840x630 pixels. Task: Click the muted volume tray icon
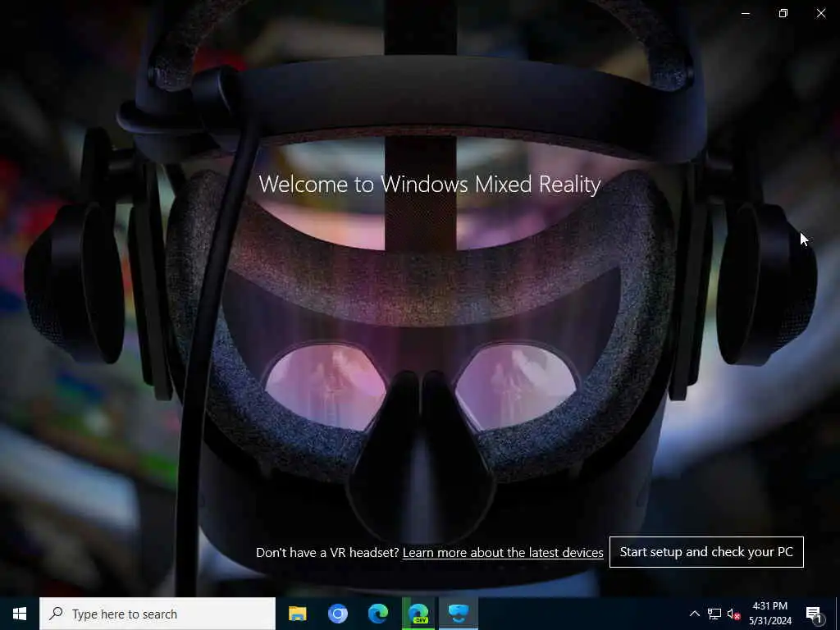[733, 614]
